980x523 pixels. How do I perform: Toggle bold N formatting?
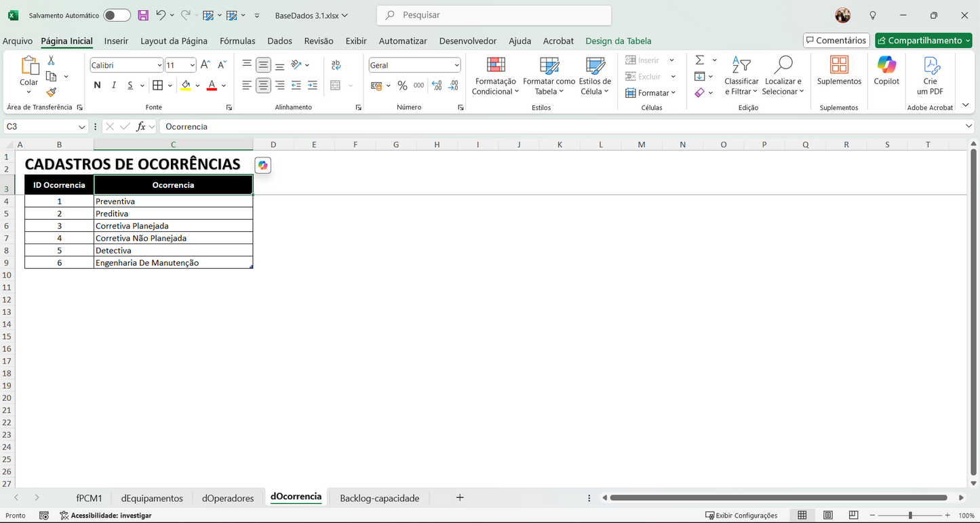(97, 85)
